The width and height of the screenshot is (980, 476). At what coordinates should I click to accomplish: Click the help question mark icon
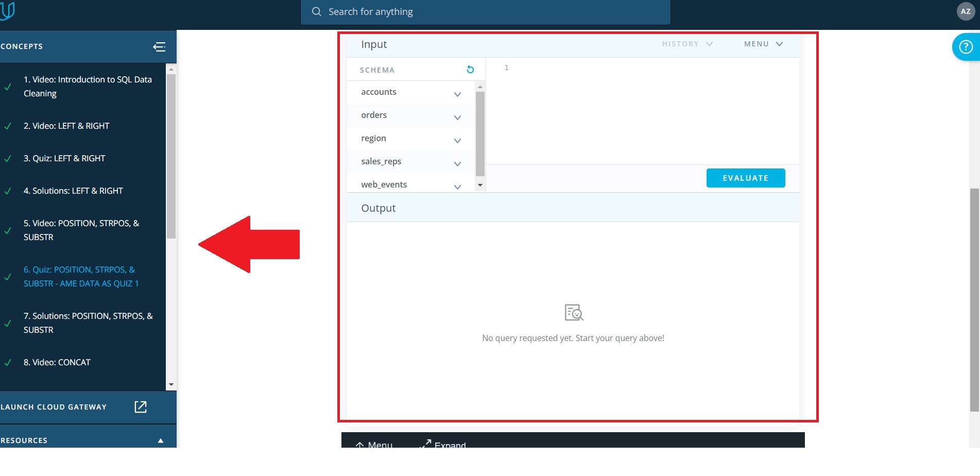point(965,47)
